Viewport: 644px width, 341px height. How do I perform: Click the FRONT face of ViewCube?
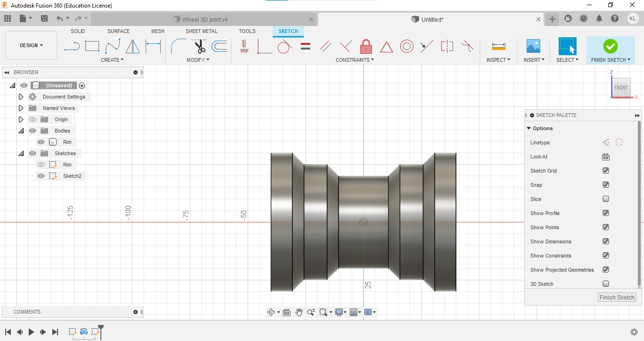(621, 88)
